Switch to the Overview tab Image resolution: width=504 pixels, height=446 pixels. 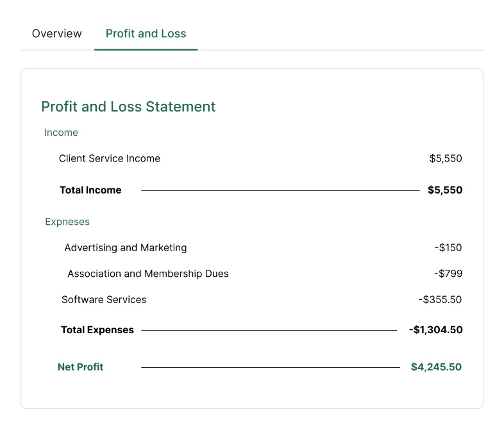(x=57, y=33)
